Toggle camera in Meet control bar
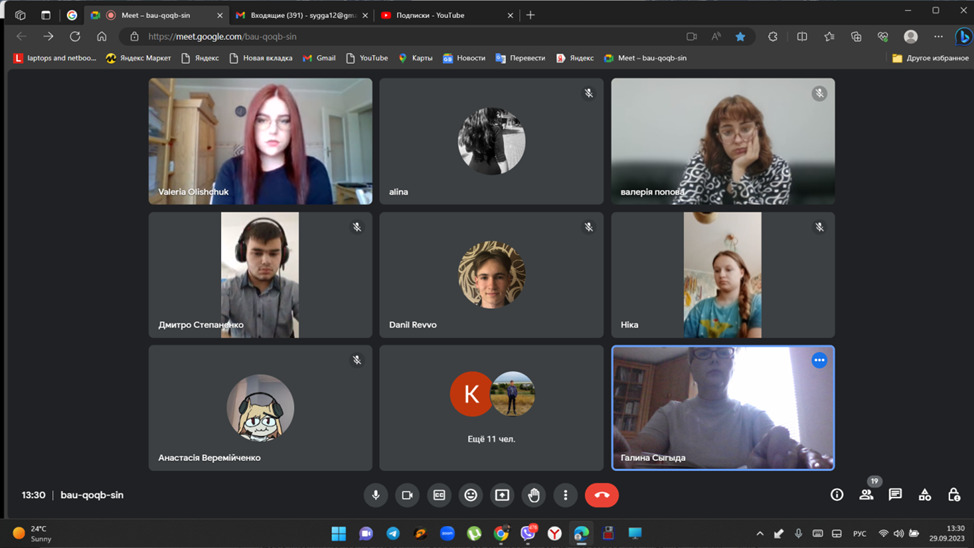 click(x=407, y=495)
